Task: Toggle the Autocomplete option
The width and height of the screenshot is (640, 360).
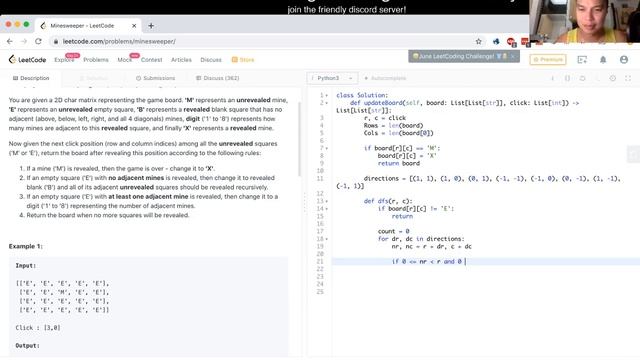Action: [385, 78]
